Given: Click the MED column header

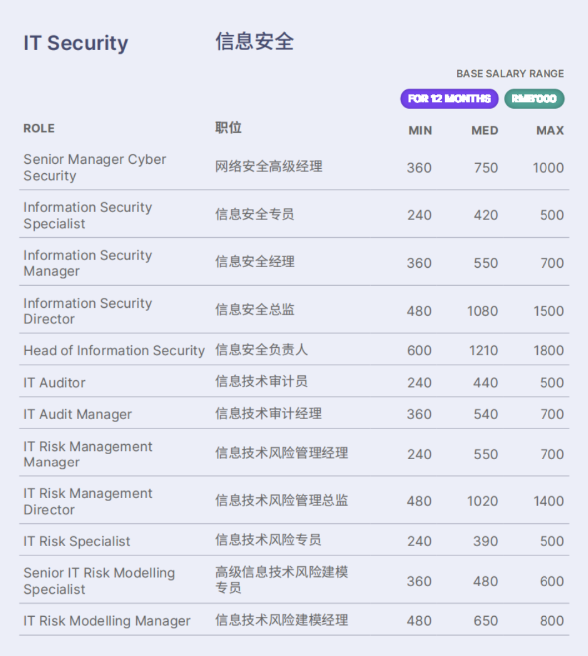Looking at the screenshot, I should (485, 131).
